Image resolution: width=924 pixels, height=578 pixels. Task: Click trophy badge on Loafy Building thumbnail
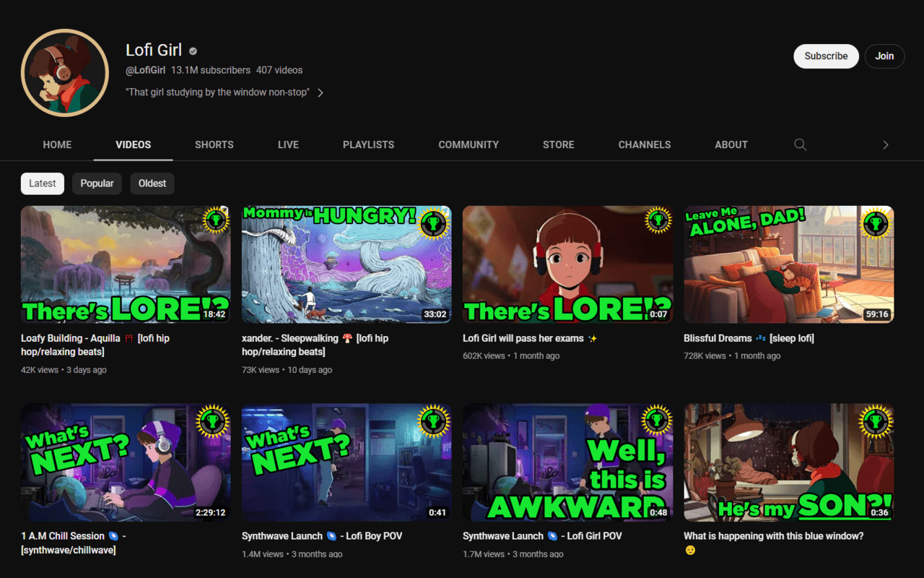point(214,222)
